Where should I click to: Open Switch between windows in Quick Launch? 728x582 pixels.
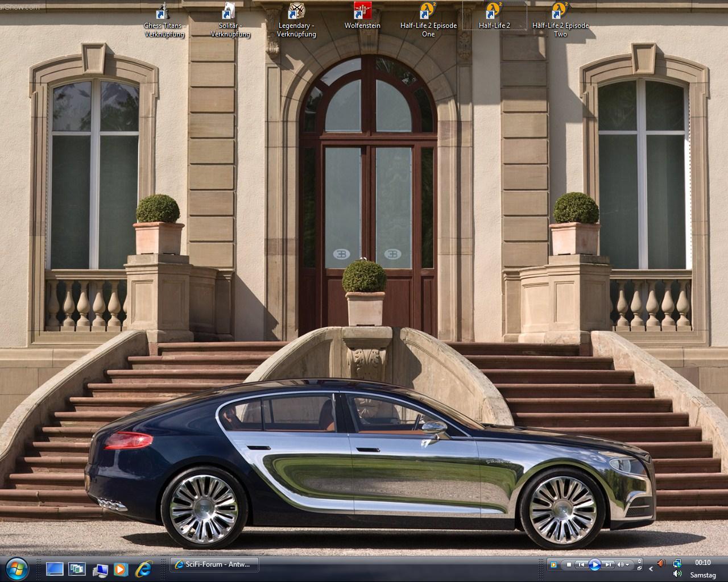77,568
